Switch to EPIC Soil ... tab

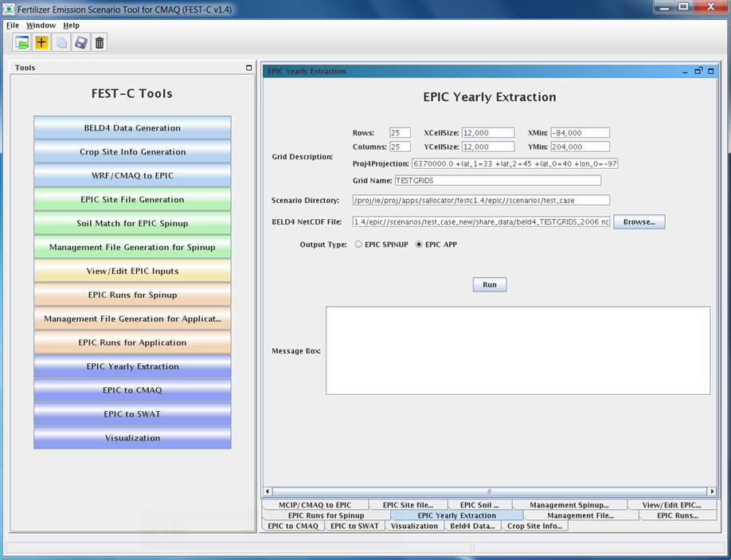pyautogui.click(x=479, y=505)
